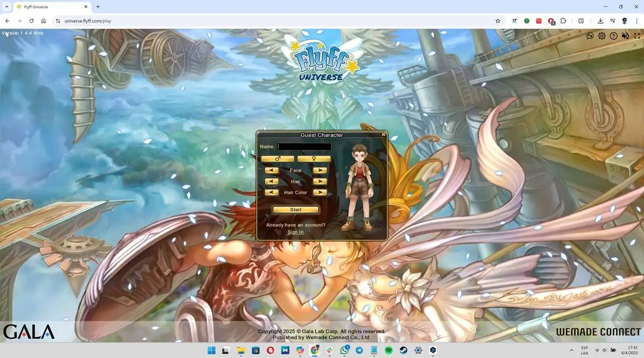The image size is (644, 358).
Task: Select the female gender button
Action: coord(314,159)
